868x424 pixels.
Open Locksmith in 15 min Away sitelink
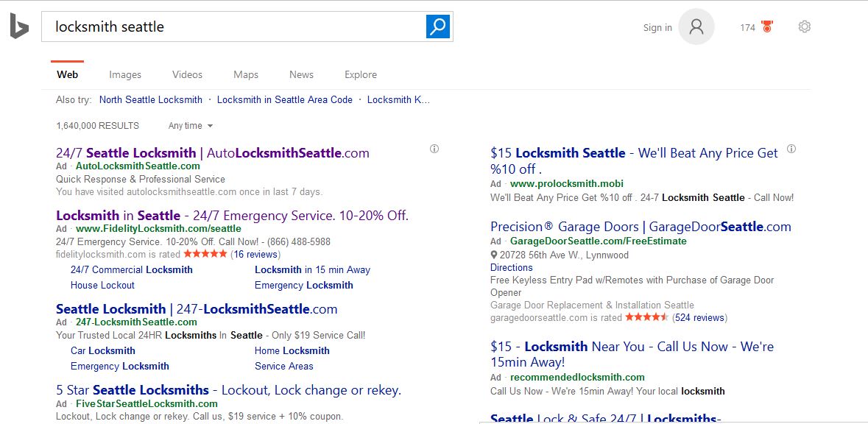click(312, 270)
